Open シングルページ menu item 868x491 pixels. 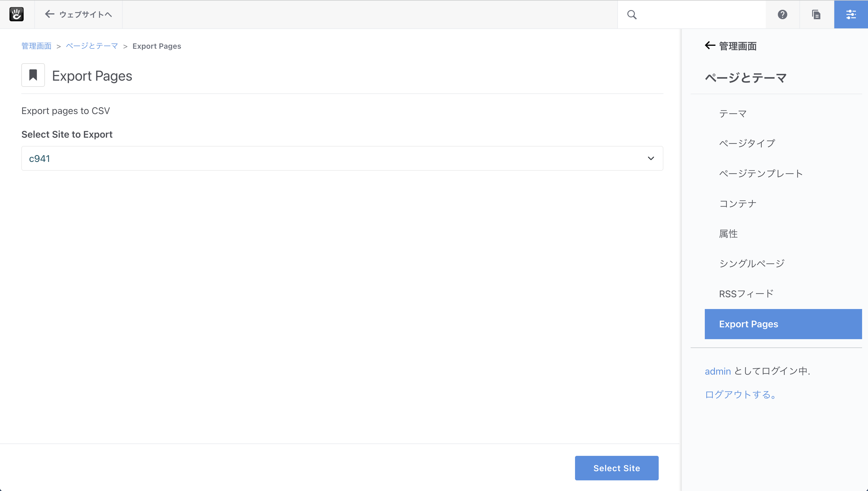click(x=752, y=264)
